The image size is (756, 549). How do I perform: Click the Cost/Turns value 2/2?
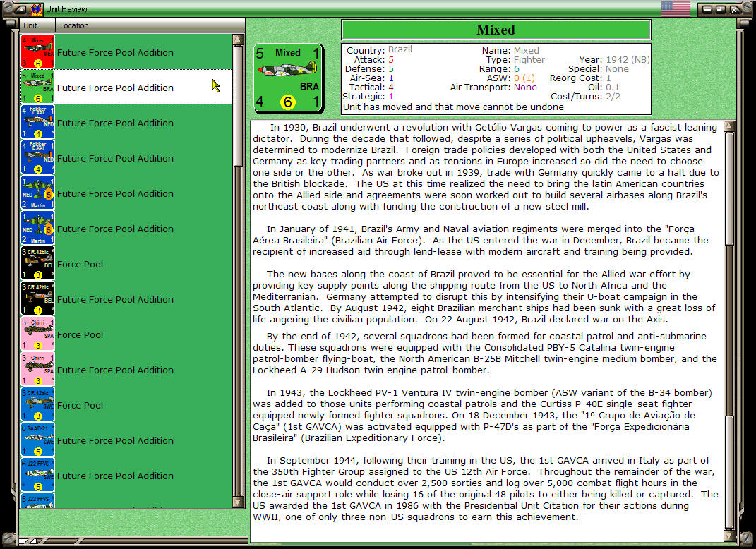(x=613, y=97)
